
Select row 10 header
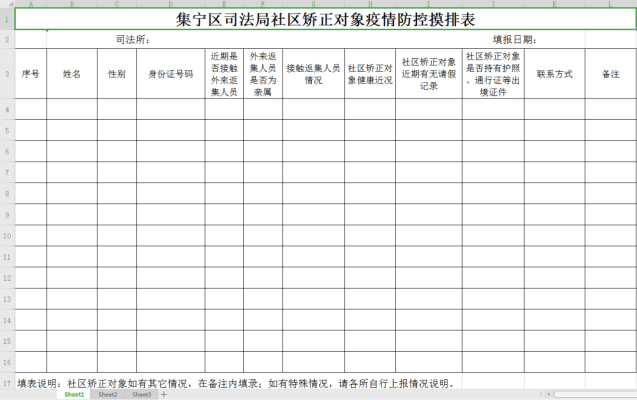(x=7, y=238)
